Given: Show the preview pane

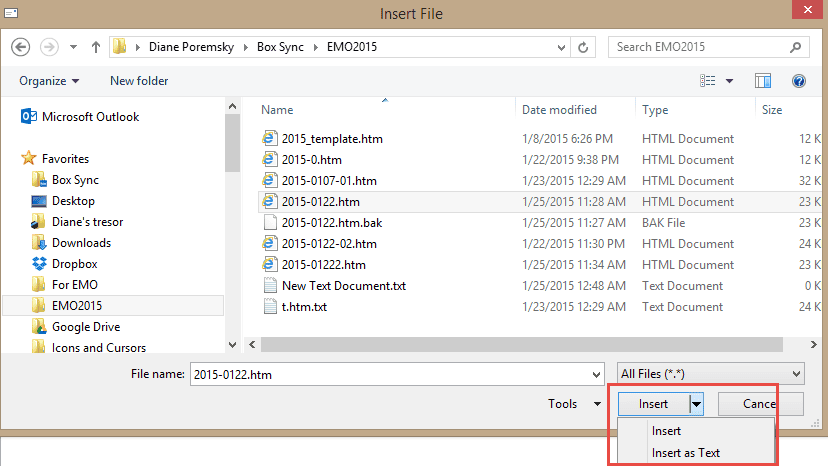Looking at the screenshot, I should (x=763, y=81).
